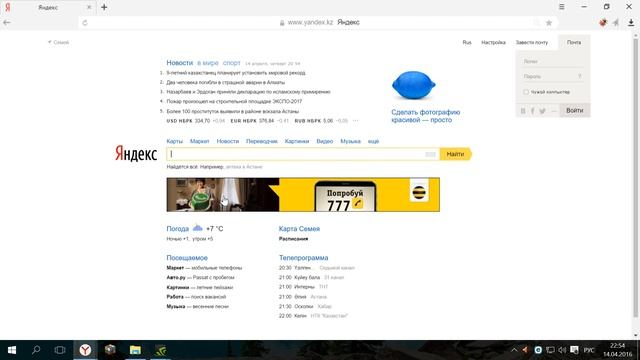Open 'Карта Семея' link
Viewport: 640px width, 360px height.
(299, 229)
